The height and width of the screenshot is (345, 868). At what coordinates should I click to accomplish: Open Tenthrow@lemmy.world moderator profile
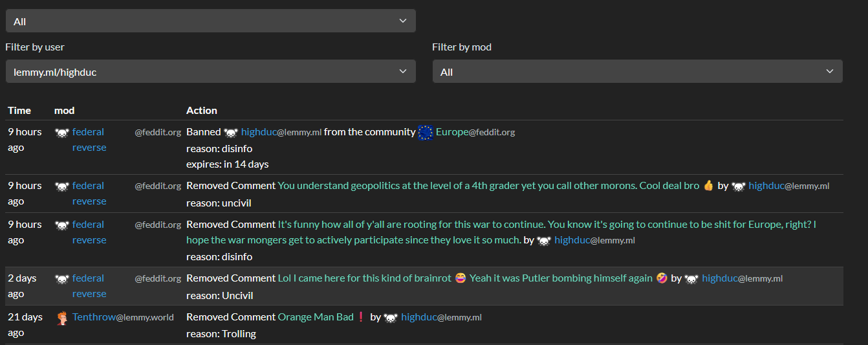[123, 317]
